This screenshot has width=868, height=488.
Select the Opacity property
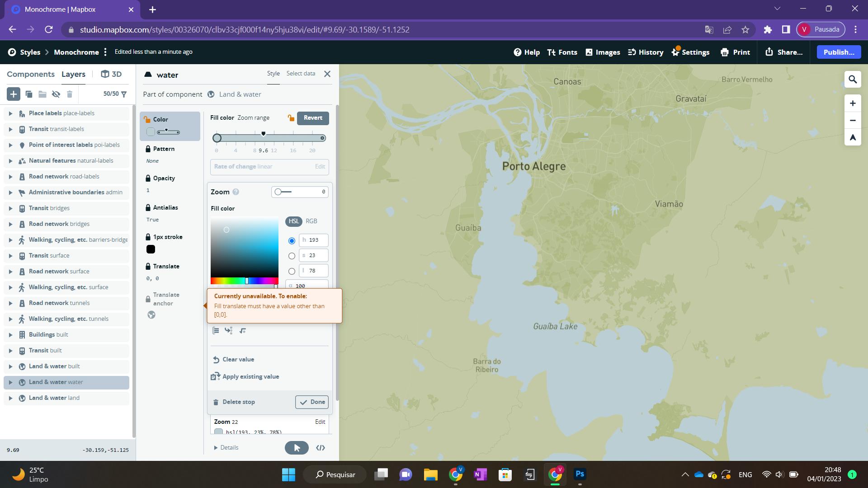[x=170, y=184]
